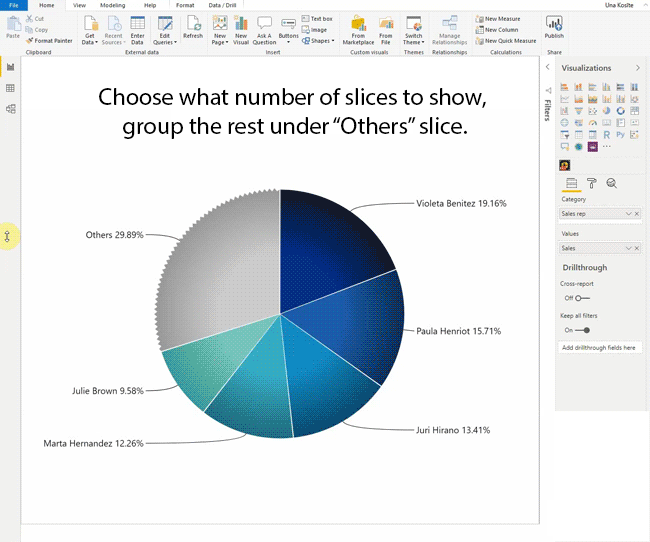Click From Marketplace custom visuals
Screen dimensions: 650x542
coord(359,31)
